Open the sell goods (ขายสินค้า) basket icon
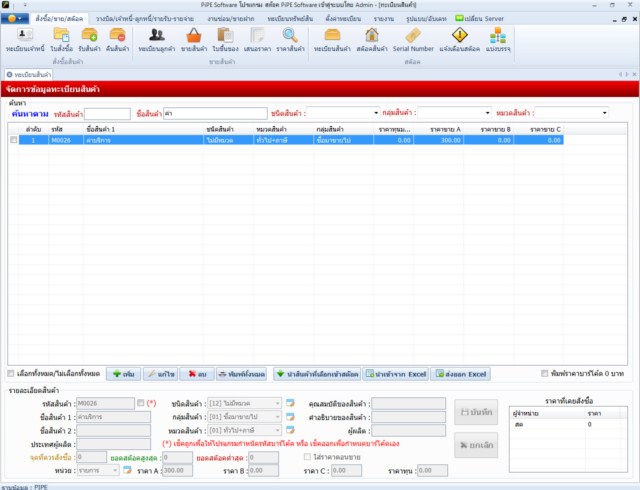The height and width of the screenshot is (490, 640). tap(194, 40)
